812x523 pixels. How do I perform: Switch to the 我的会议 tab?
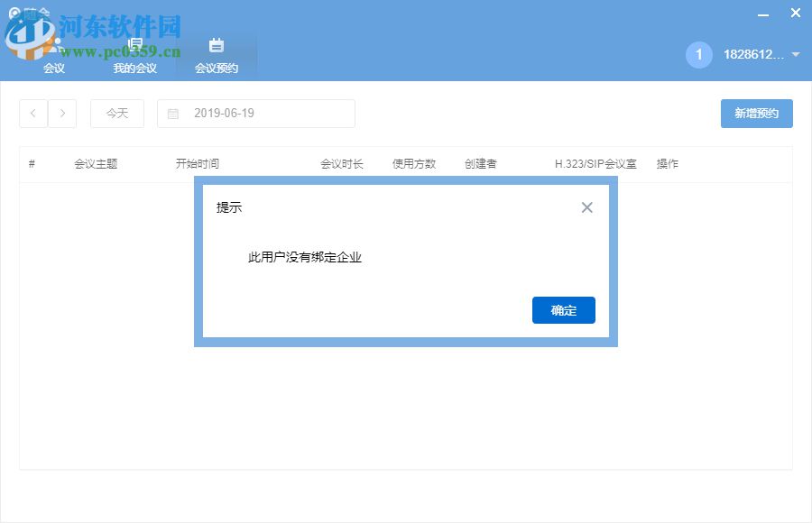point(134,66)
